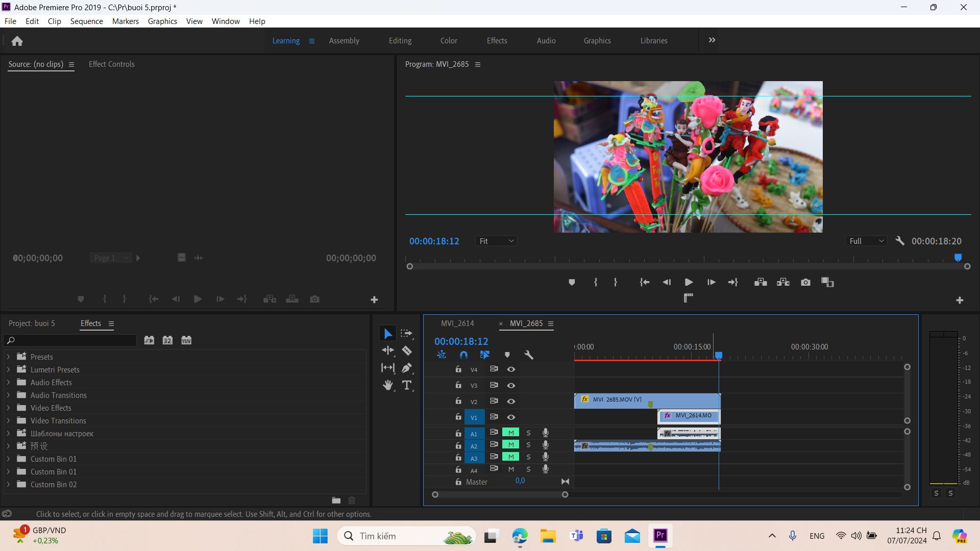980x551 pixels.
Task: Choose the Selection arrow tool
Action: (x=388, y=333)
